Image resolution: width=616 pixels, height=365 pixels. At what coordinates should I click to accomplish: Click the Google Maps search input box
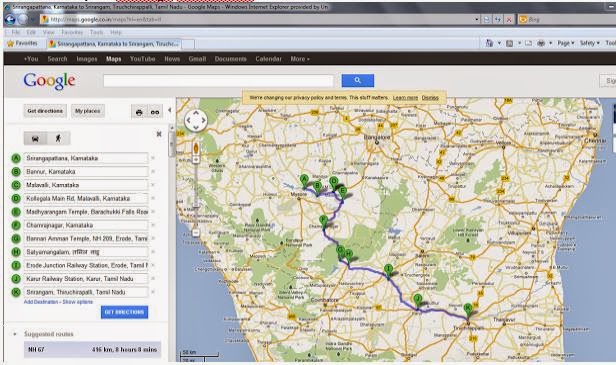[x=218, y=81]
